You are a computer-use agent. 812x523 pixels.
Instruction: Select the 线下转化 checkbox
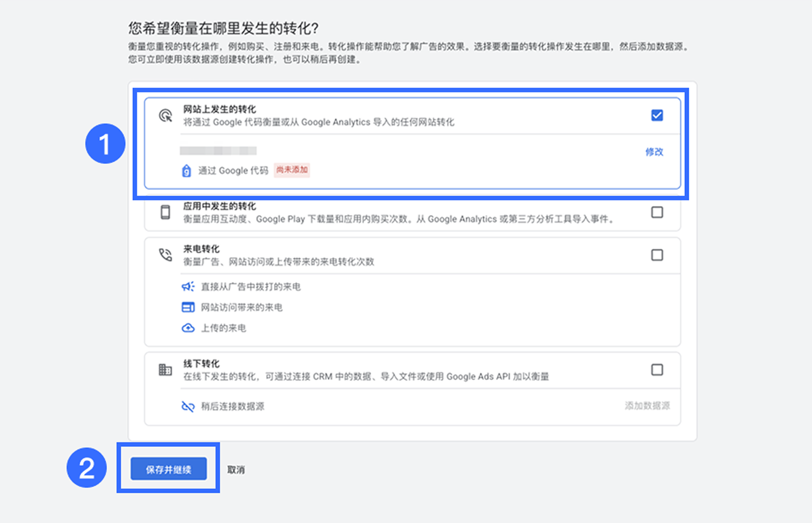657,370
